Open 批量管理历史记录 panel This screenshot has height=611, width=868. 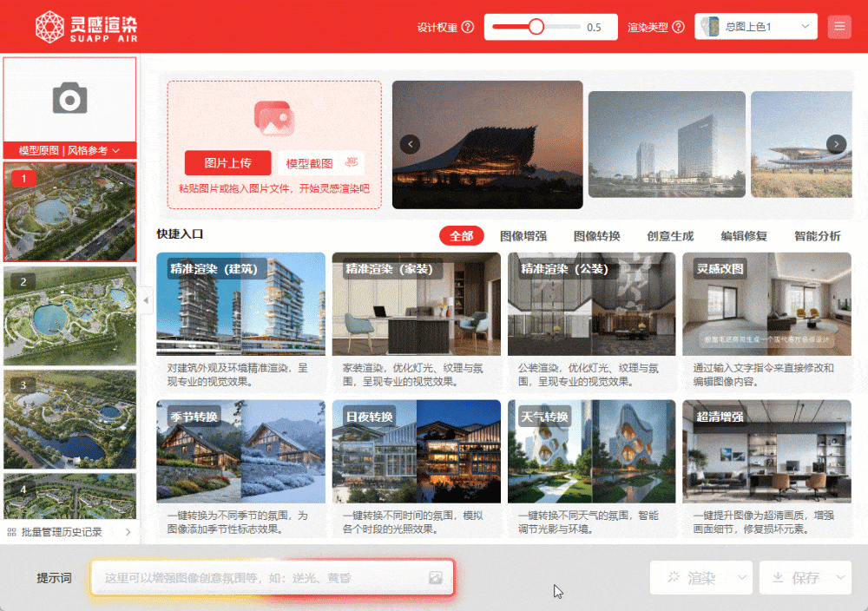[x=69, y=532]
